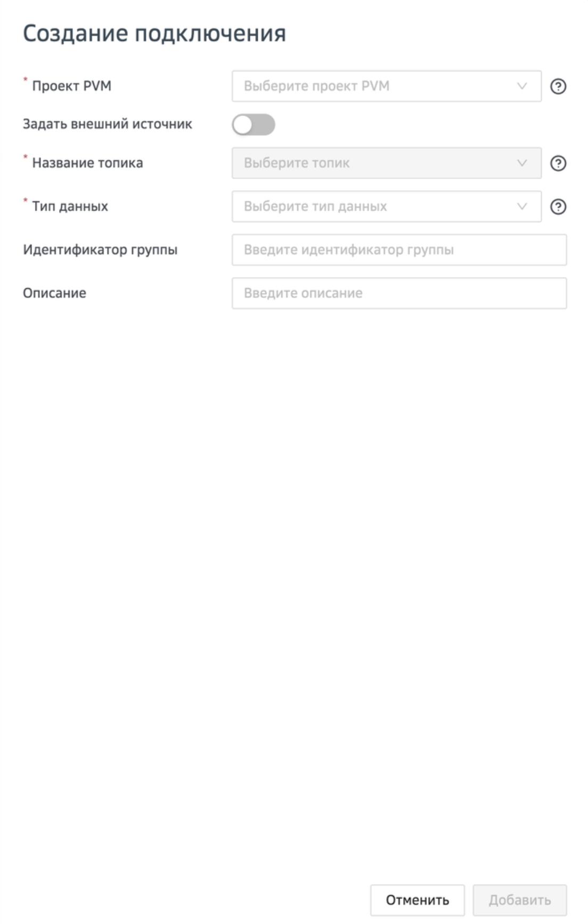Click the help icon beside Название топика
588x924 pixels.
(x=558, y=163)
